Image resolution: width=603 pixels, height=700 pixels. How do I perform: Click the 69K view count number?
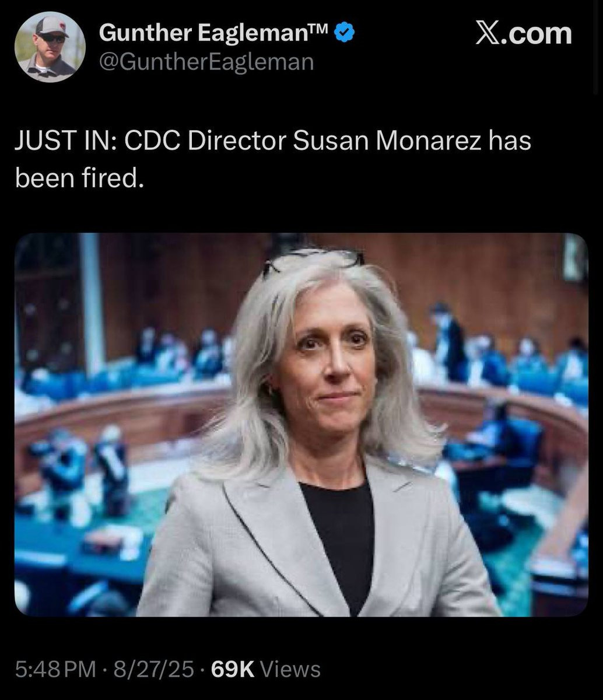(232, 668)
